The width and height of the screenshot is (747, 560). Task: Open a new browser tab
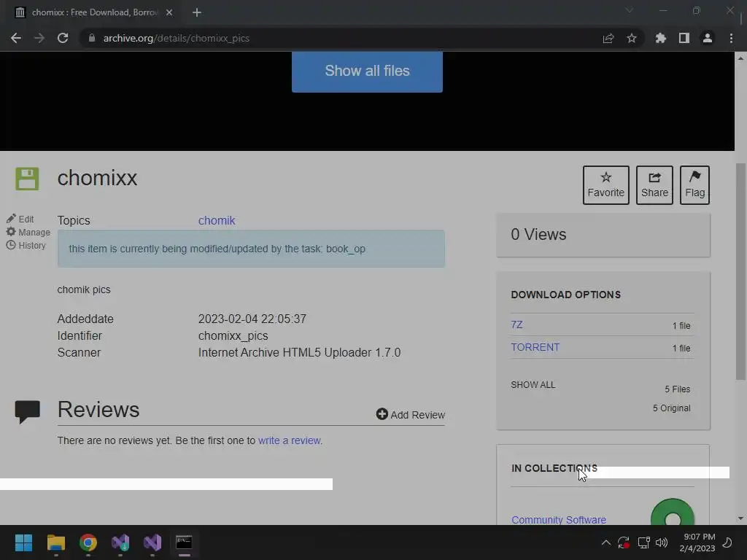pyautogui.click(x=197, y=12)
